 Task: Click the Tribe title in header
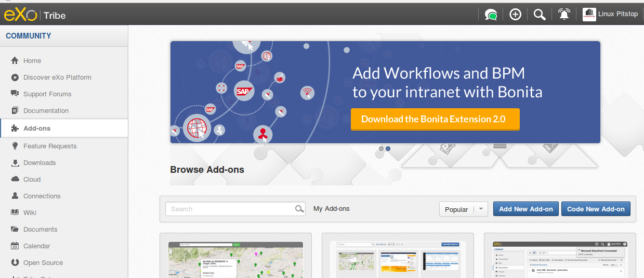[x=55, y=16]
